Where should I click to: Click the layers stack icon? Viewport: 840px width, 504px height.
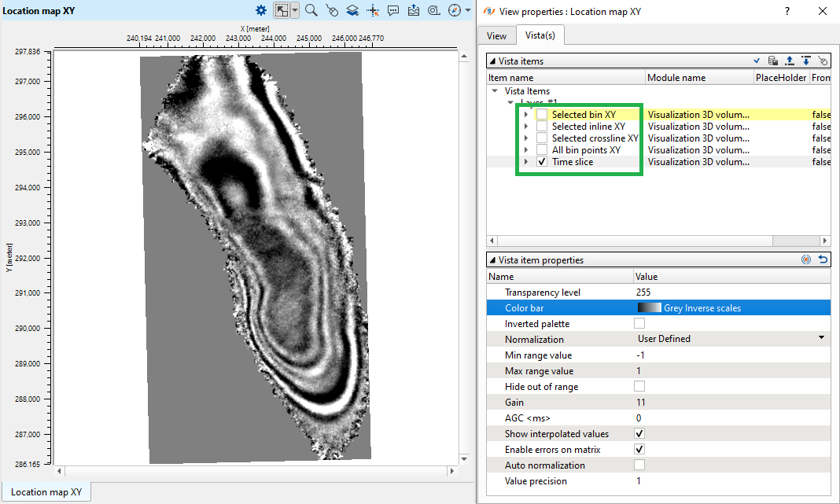click(352, 10)
